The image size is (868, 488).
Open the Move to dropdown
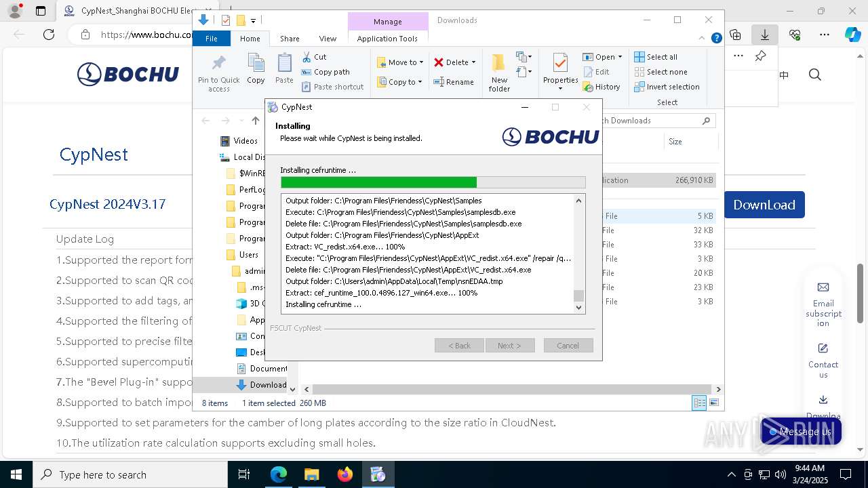[x=400, y=62]
